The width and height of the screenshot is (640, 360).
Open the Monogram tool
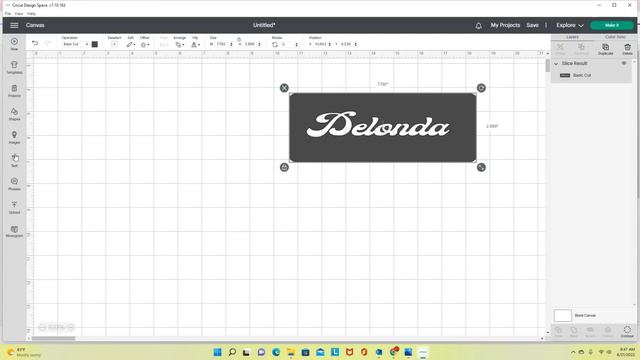point(14,231)
